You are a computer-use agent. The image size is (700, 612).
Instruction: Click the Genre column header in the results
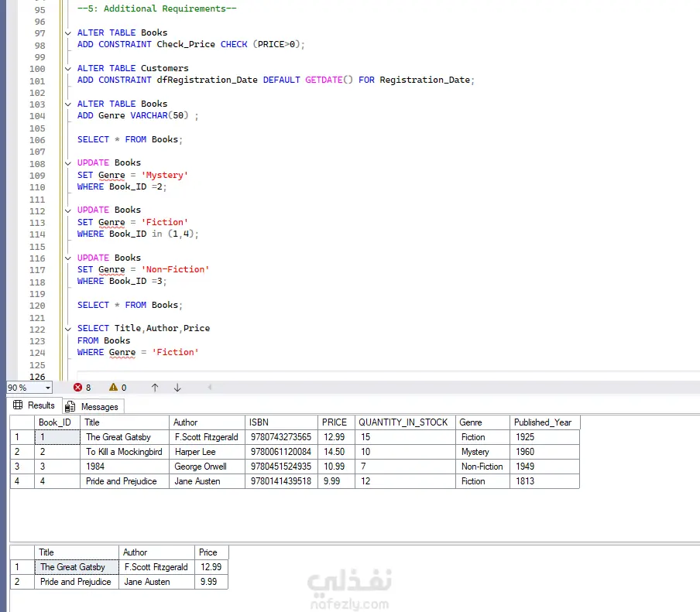click(x=482, y=422)
